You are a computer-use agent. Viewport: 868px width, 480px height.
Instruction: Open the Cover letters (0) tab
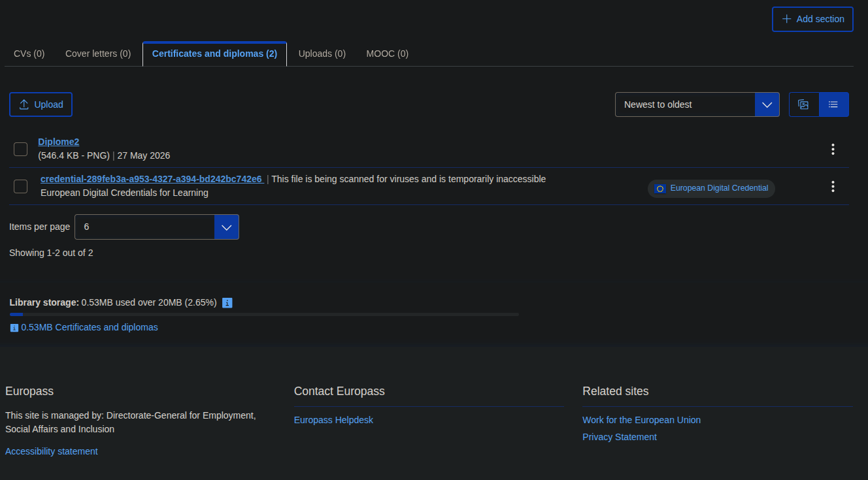(98, 54)
